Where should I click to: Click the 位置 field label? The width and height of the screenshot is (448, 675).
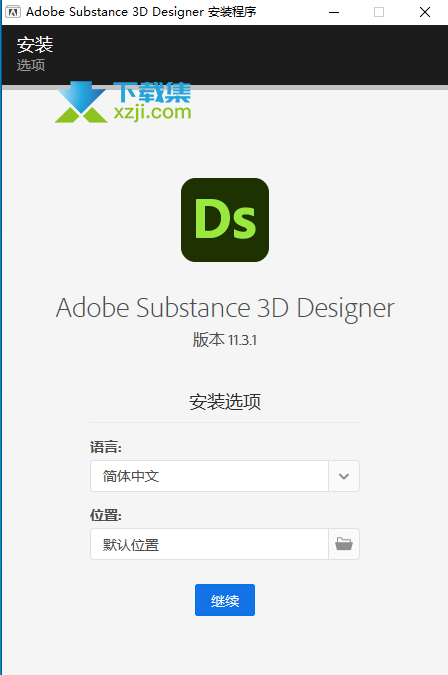(x=106, y=515)
